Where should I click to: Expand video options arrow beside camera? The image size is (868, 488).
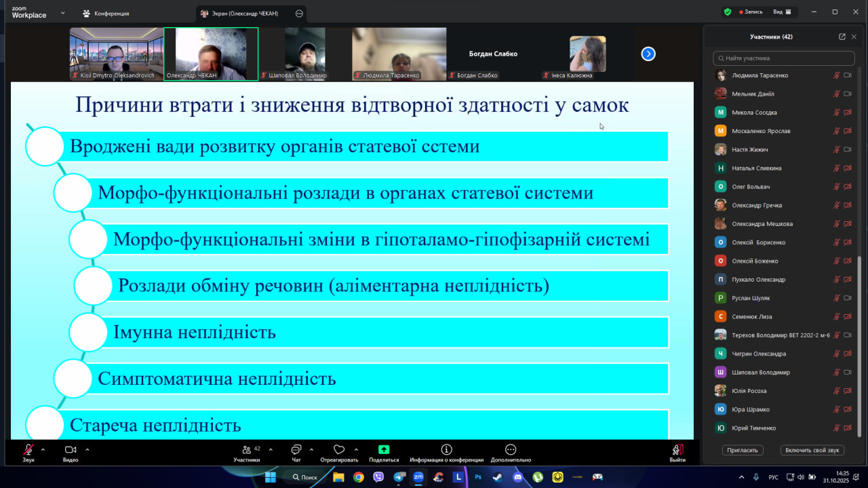tap(87, 449)
